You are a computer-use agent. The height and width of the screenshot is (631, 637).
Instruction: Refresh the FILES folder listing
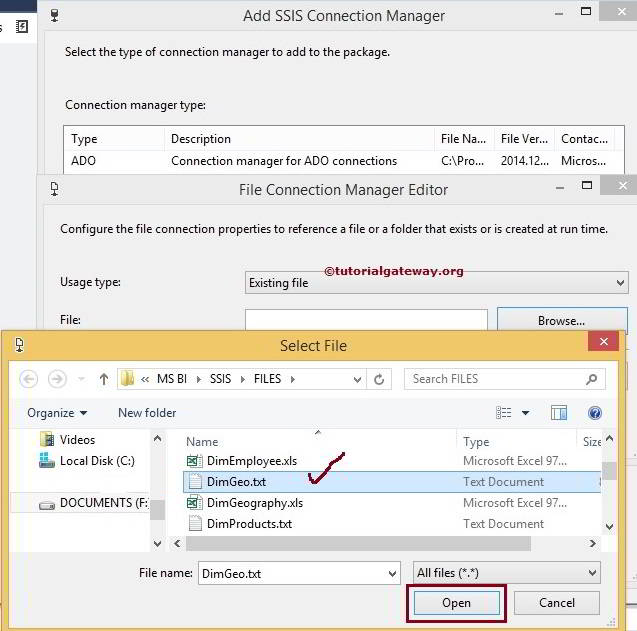379,379
